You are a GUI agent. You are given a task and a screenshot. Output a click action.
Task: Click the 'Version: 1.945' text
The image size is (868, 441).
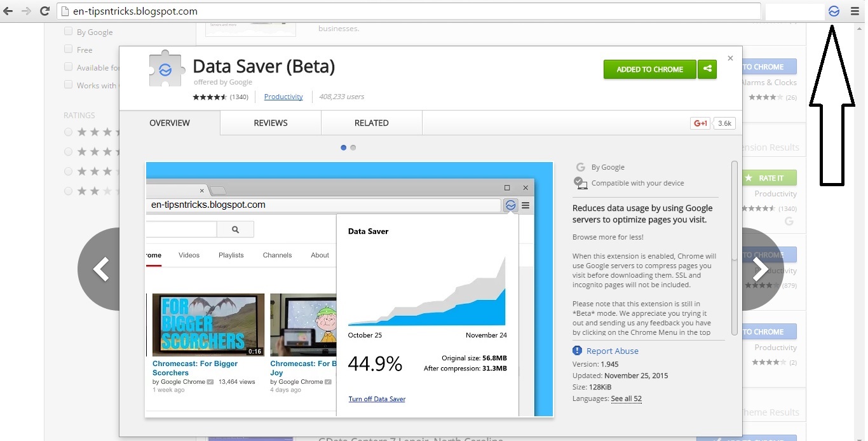(594, 364)
